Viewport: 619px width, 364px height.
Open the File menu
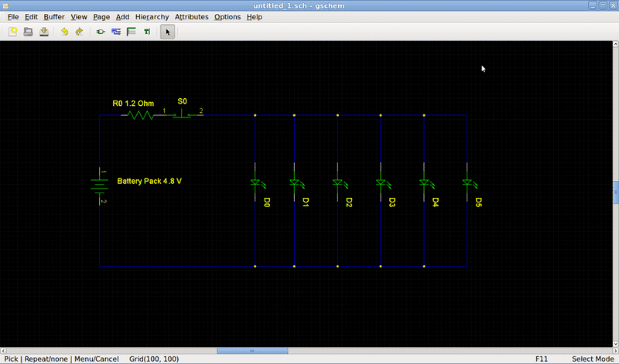click(x=13, y=17)
